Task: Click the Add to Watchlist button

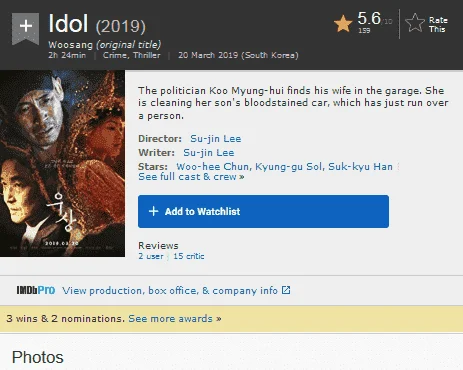Action: click(263, 211)
